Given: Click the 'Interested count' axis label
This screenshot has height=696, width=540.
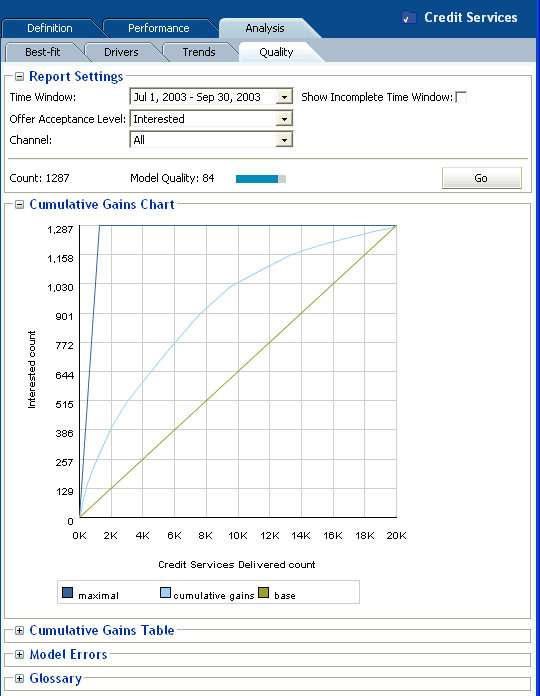Looking at the screenshot, I should point(32,369).
